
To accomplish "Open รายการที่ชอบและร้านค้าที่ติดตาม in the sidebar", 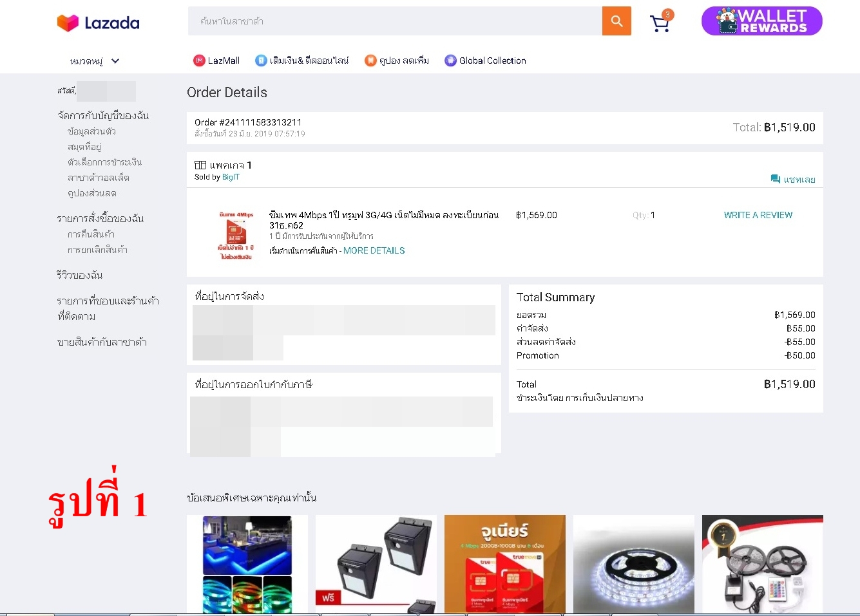I will [108, 309].
